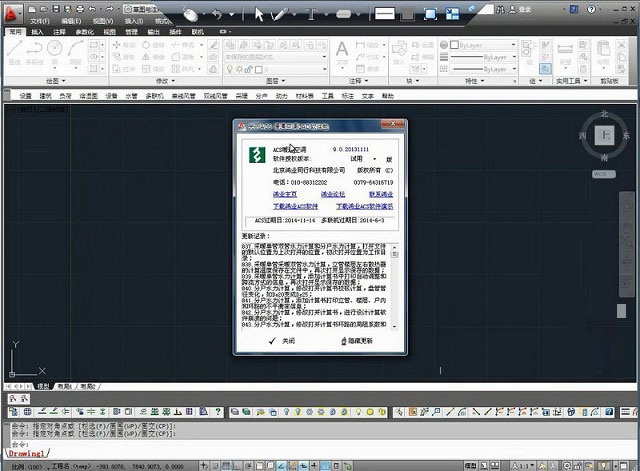This screenshot has width=640, height=471.
Task: Open the WCS dropdown below the ViewCube
Action: point(602,174)
